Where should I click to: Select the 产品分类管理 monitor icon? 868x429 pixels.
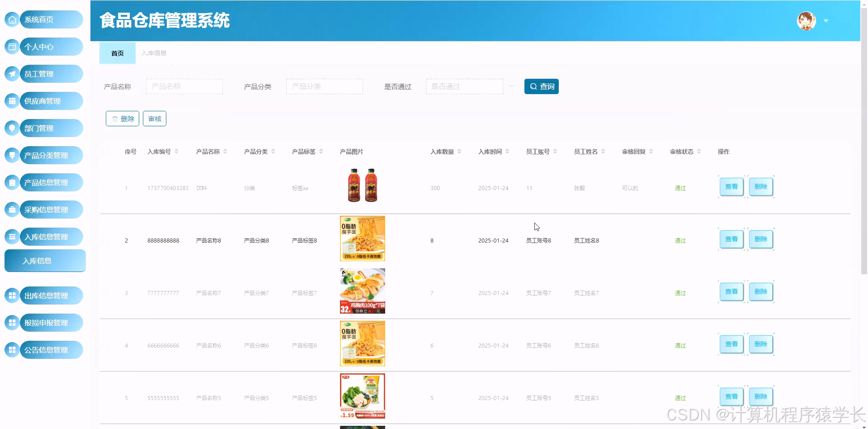pyautogui.click(x=12, y=155)
